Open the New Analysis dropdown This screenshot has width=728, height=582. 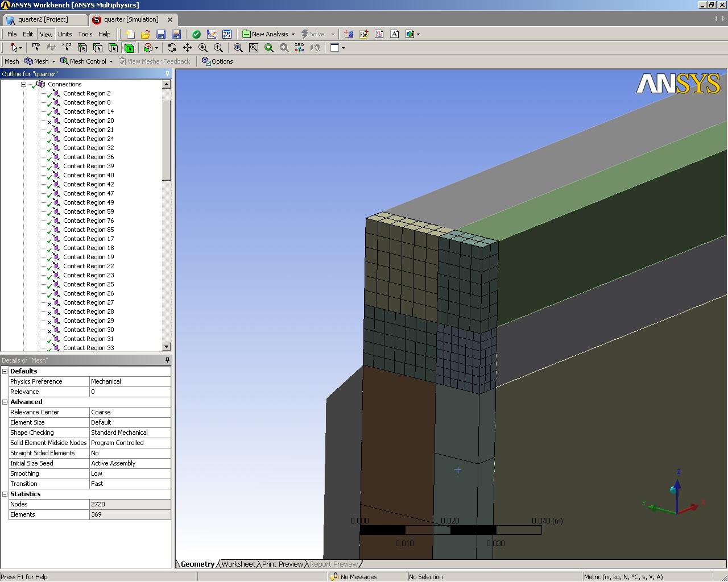click(x=293, y=34)
